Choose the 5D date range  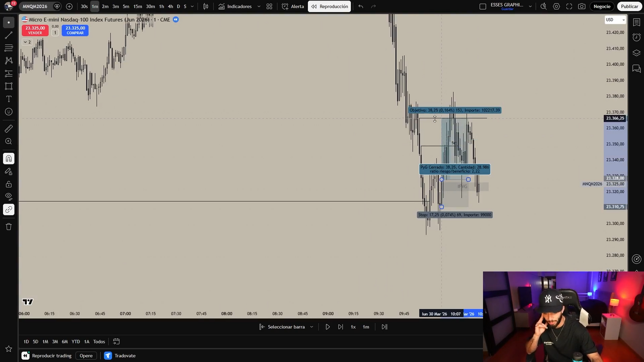pyautogui.click(x=35, y=342)
